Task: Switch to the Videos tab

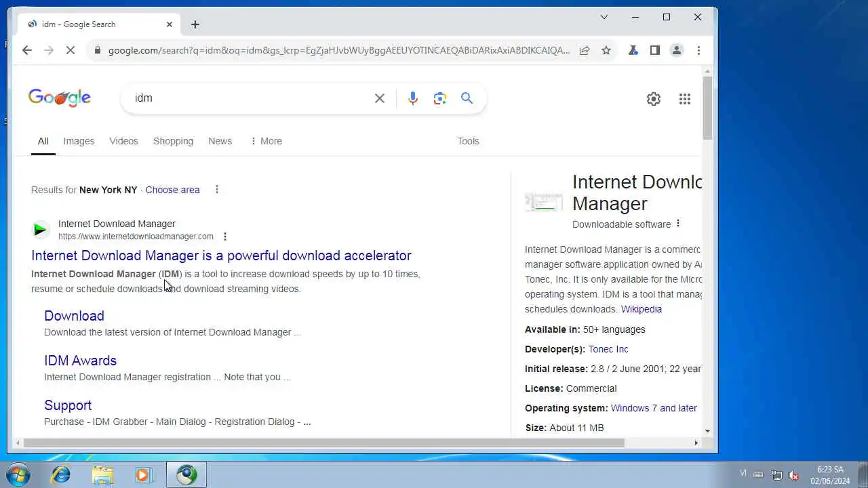Action: 123,141
